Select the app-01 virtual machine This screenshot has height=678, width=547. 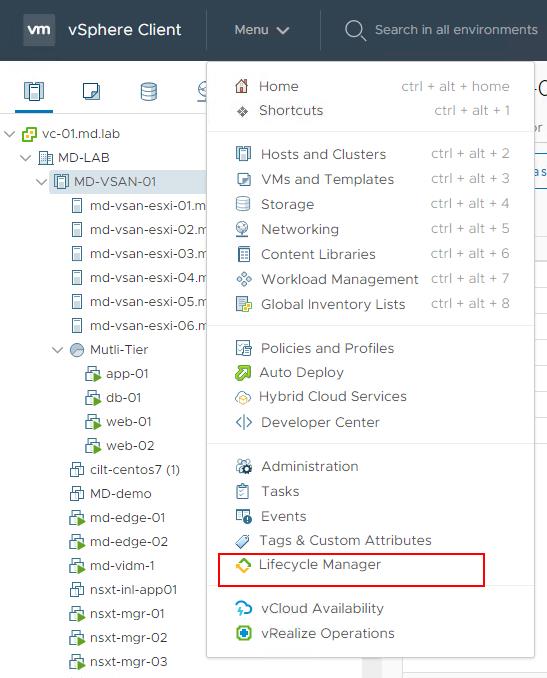[x=127, y=374]
